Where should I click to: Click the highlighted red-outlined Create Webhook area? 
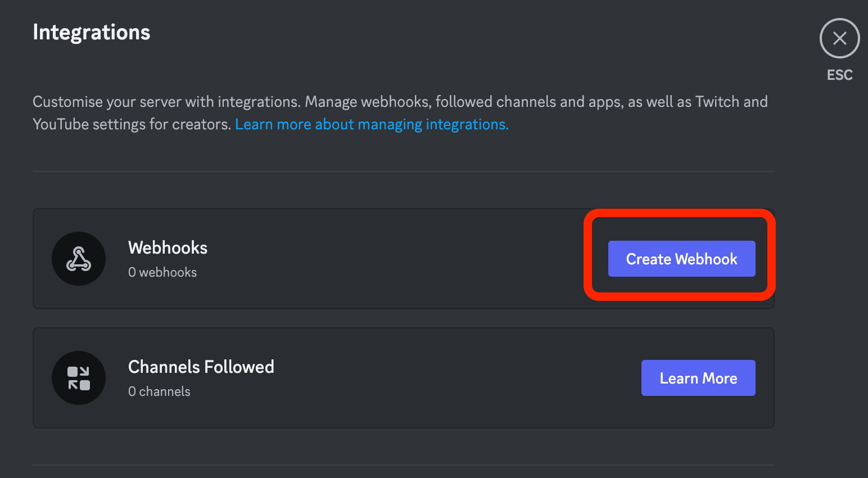coord(680,257)
